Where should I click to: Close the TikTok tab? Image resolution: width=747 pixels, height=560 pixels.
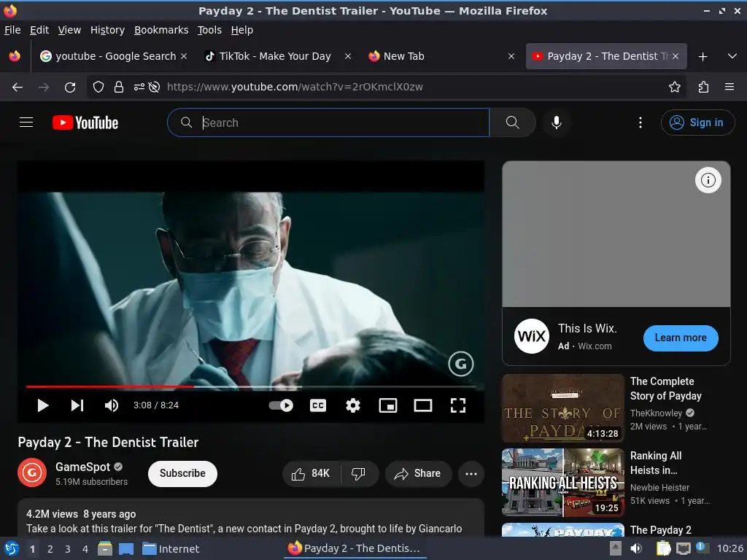(348, 56)
